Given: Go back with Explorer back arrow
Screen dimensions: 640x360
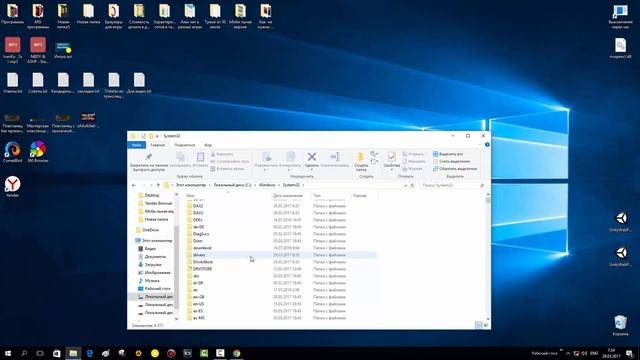Looking at the screenshot, I should [x=134, y=185].
